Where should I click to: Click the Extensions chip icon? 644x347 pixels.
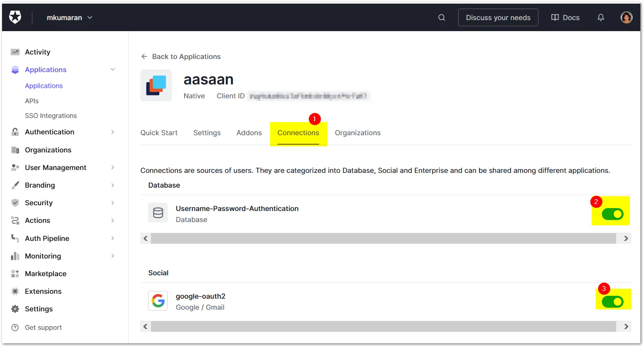tap(15, 291)
